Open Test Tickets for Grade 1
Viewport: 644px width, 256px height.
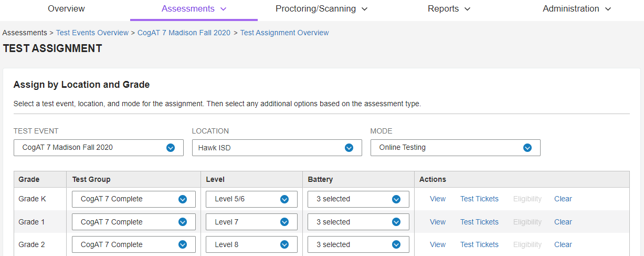(x=479, y=222)
